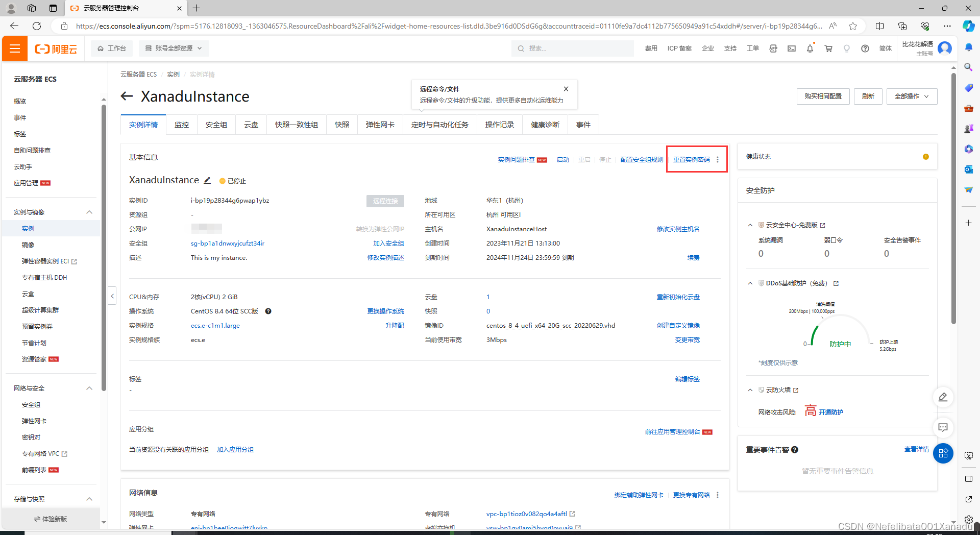Open more actions dots in basic info

(718, 160)
